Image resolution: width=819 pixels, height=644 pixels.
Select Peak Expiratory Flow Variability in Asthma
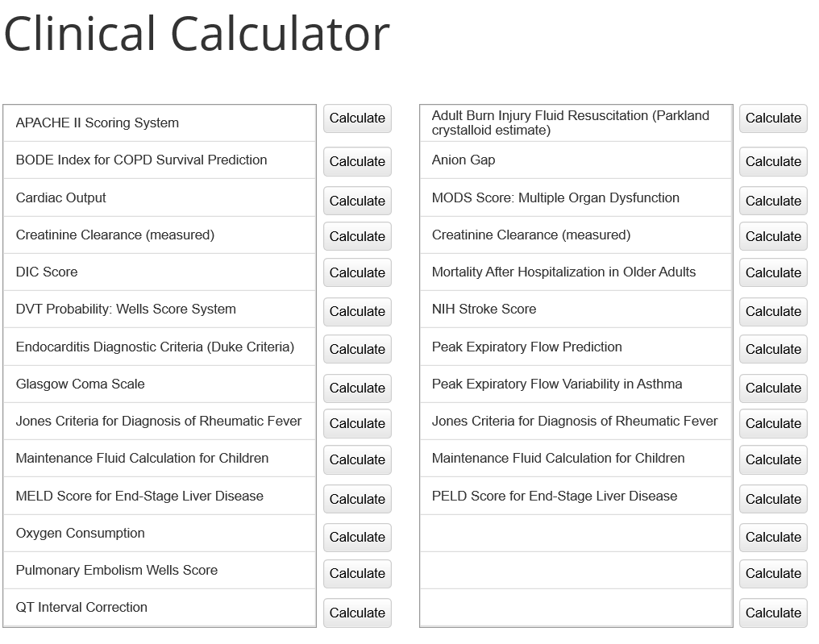point(557,384)
